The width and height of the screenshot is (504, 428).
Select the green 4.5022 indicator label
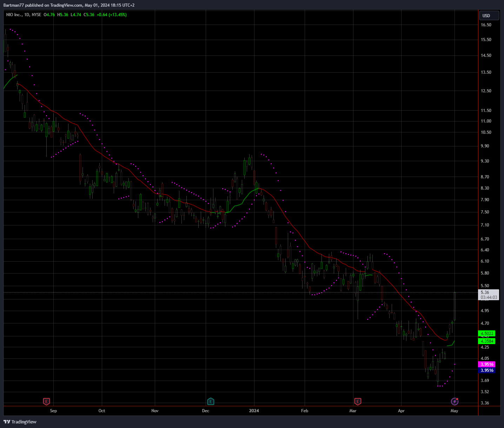487,334
